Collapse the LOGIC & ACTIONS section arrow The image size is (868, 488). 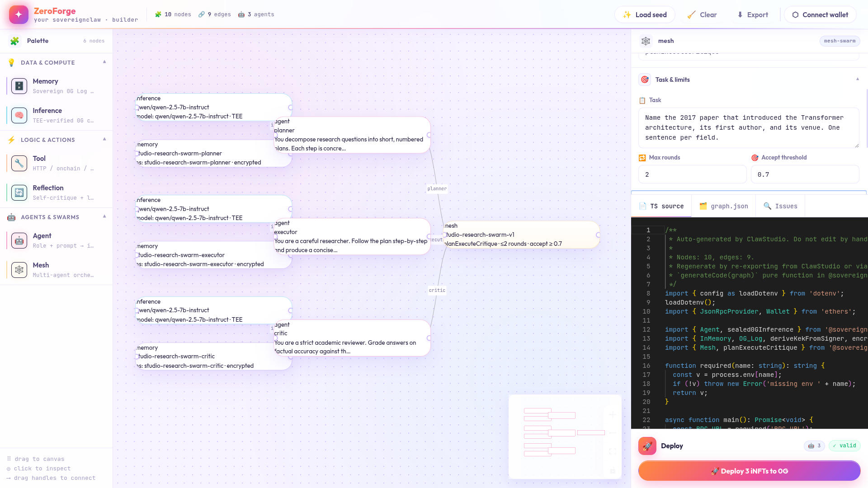click(104, 139)
